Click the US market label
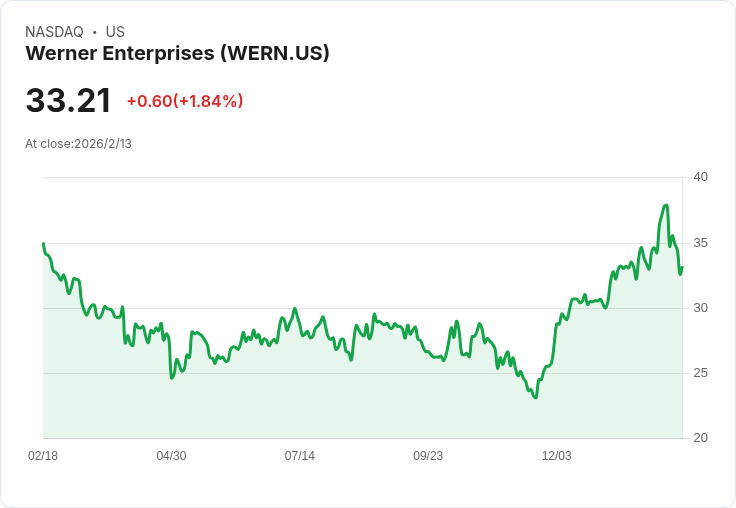This screenshot has height=508, width=736. pyautogui.click(x=115, y=32)
